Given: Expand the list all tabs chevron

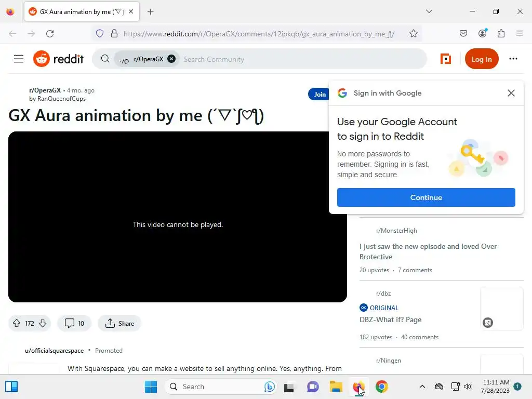Looking at the screenshot, I should (x=429, y=11).
